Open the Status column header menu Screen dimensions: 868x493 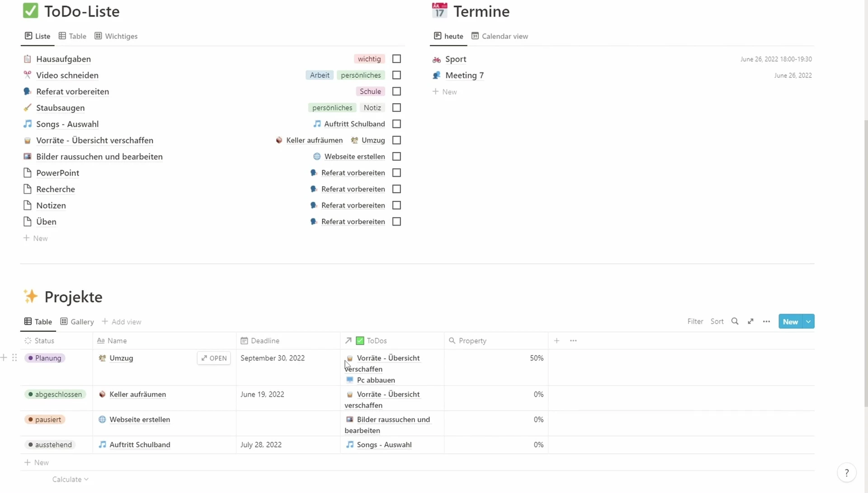pyautogui.click(x=57, y=341)
